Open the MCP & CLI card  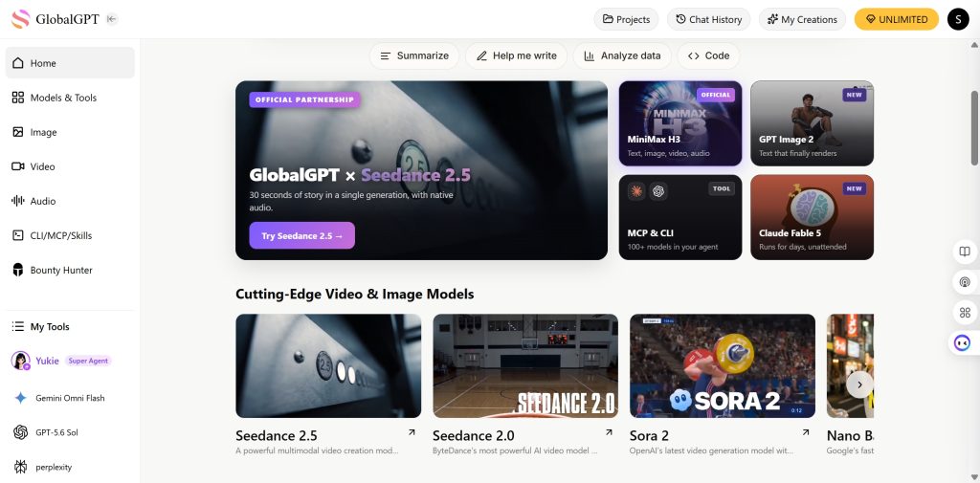click(x=680, y=217)
